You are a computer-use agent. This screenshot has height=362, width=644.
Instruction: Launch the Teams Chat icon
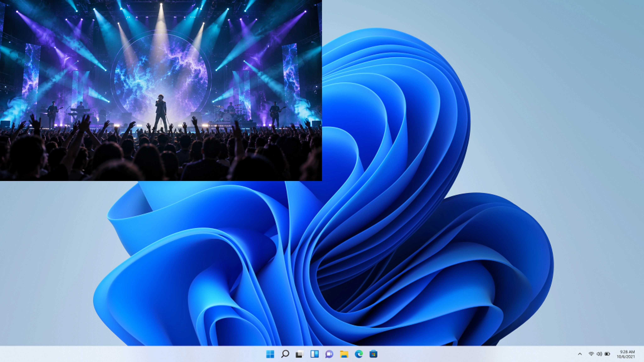pos(329,354)
